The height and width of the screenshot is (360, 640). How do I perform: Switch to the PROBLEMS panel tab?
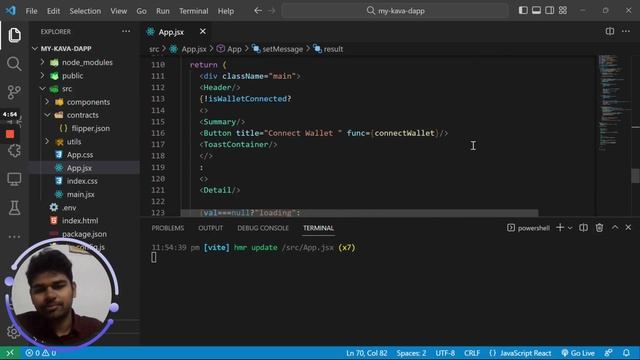[168, 228]
